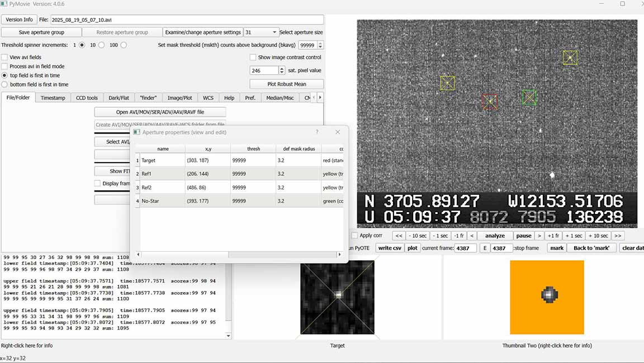
Task: Jump to last frame with >> button
Action: pos(618,236)
